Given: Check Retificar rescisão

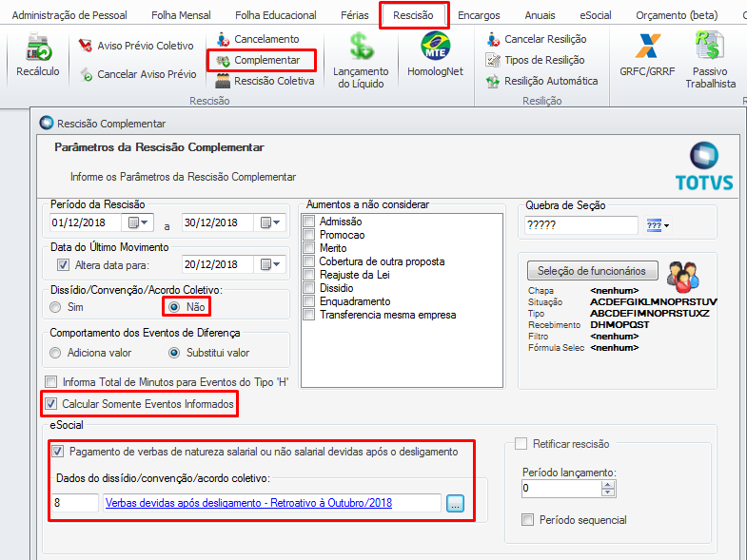Looking at the screenshot, I should click(521, 444).
